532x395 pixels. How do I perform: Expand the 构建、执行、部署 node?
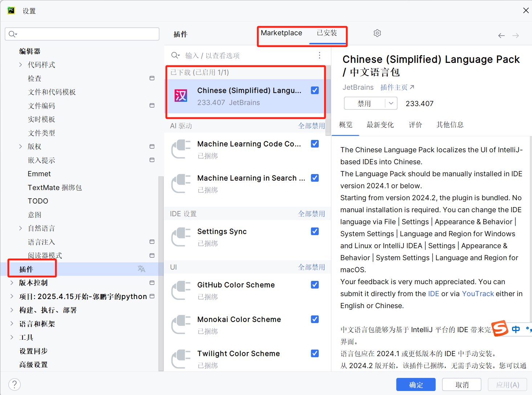click(12, 310)
